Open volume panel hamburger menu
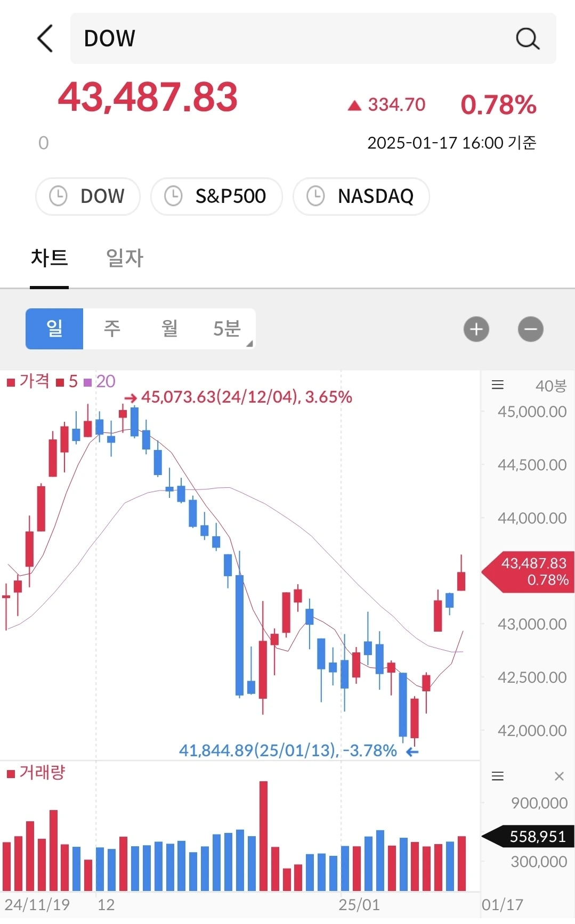This screenshot has width=575, height=924. [x=498, y=776]
